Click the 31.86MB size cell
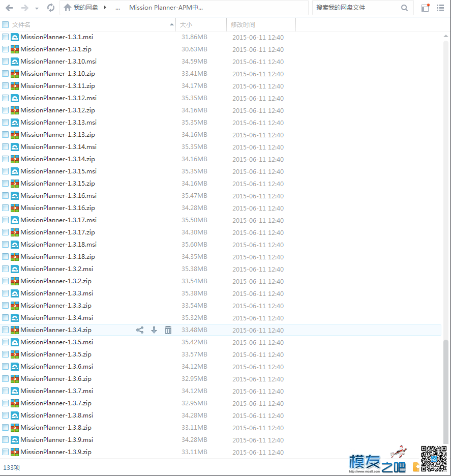Viewport: 451px width, 476px height. pos(194,37)
